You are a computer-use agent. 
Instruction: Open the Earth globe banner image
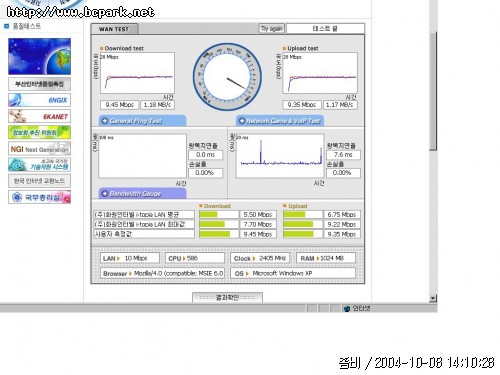(39, 56)
